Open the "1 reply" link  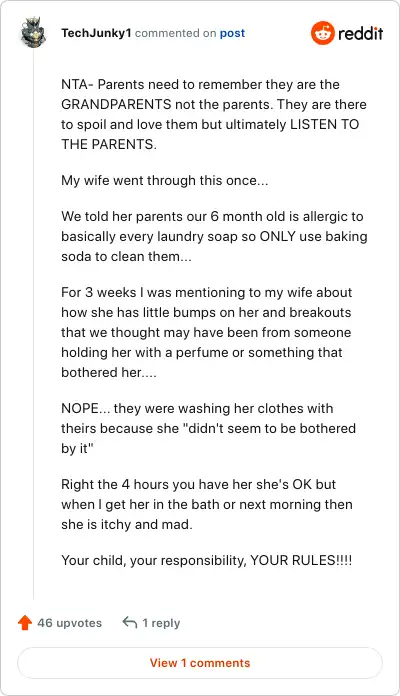161,623
